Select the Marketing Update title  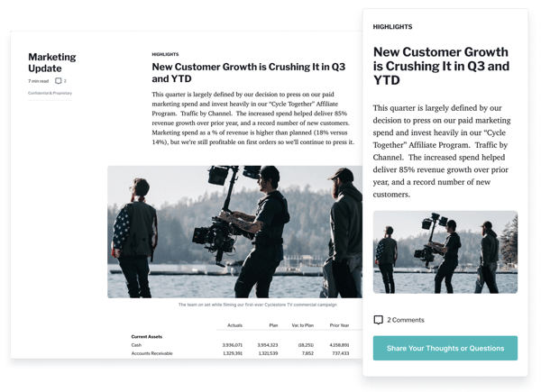pyautogui.click(x=52, y=62)
